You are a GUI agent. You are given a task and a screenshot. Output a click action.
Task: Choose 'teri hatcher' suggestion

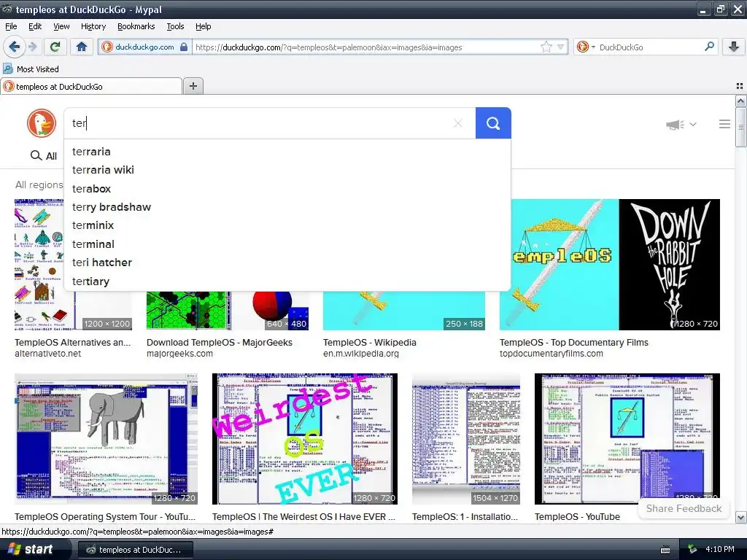[287, 262]
